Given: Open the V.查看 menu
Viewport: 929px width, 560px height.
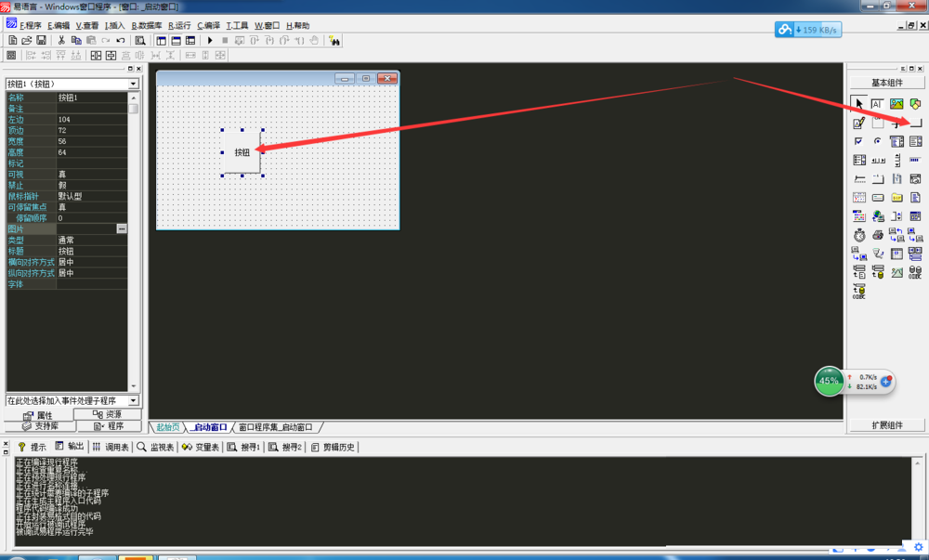Looking at the screenshot, I should tap(87, 25).
